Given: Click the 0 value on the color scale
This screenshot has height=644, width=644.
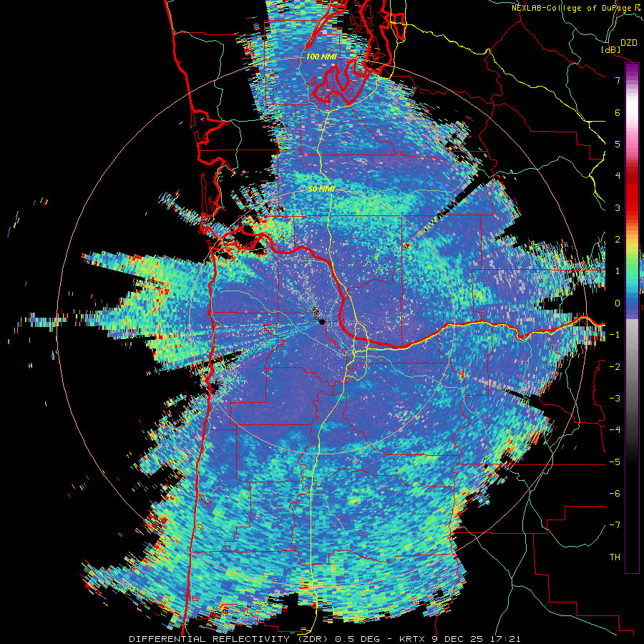Looking at the screenshot, I should tap(618, 303).
